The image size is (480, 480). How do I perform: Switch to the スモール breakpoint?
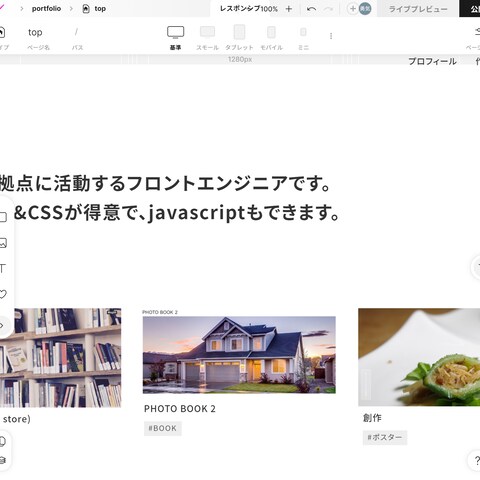click(207, 32)
